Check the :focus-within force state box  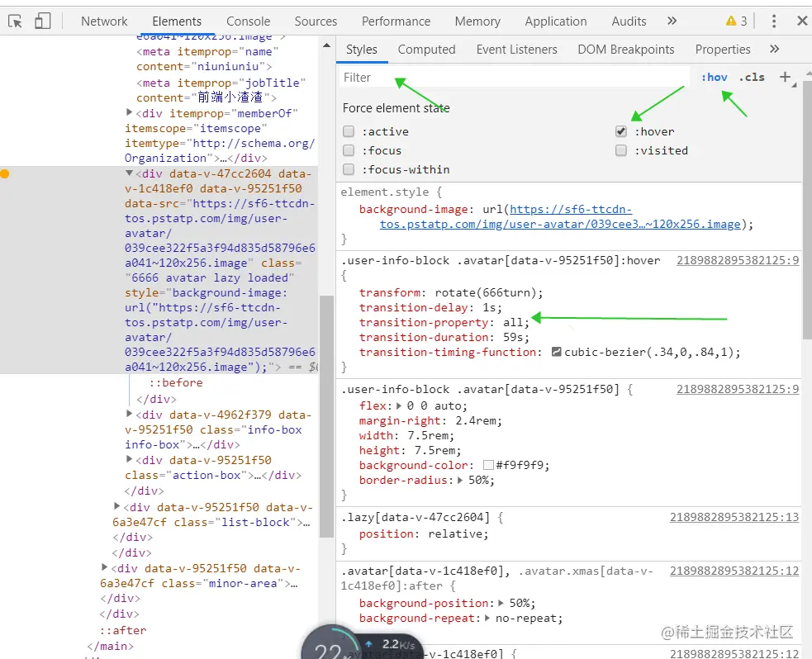pos(349,170)
